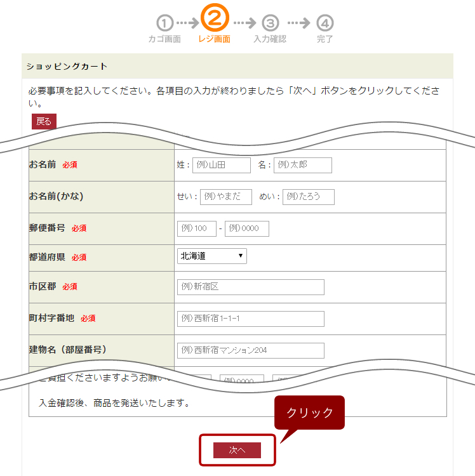The image size is (475, 476).
Task: Focus the せい kana surname field
Action: click(x=226, y=197)
